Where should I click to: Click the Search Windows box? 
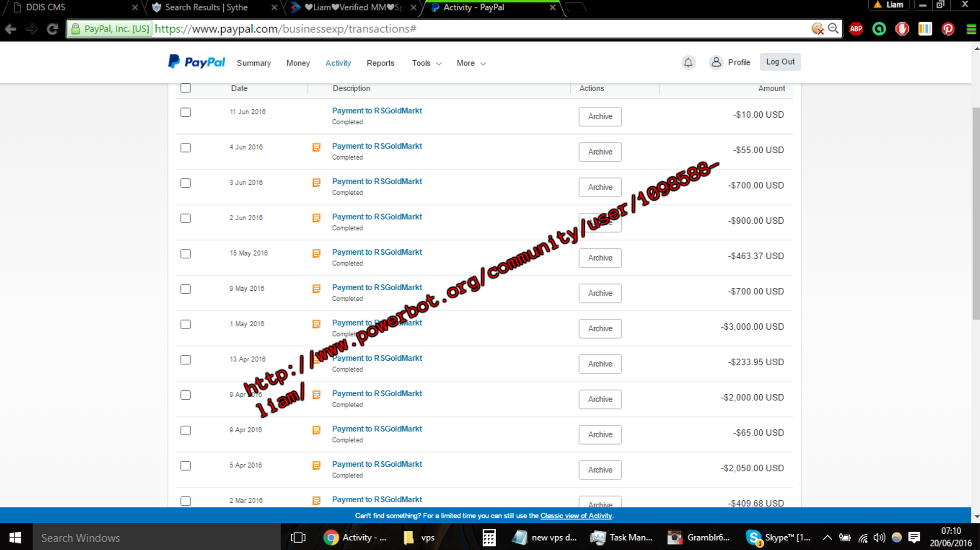click(x=157, y=537)
